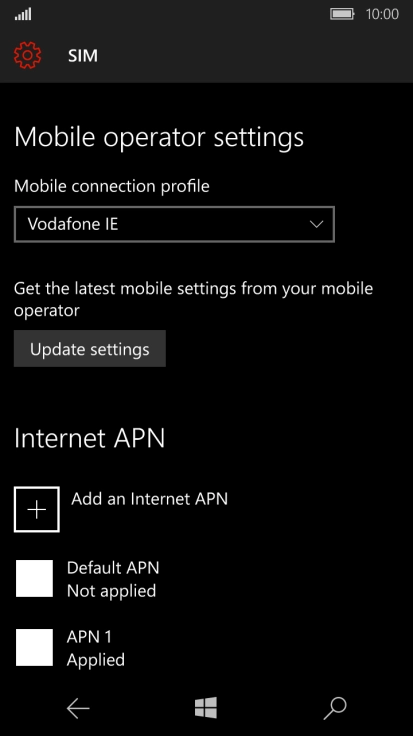The height and width of the screenshot is (736, 413).
Task: Select Add an Internet APN
Action: (149, 498)
